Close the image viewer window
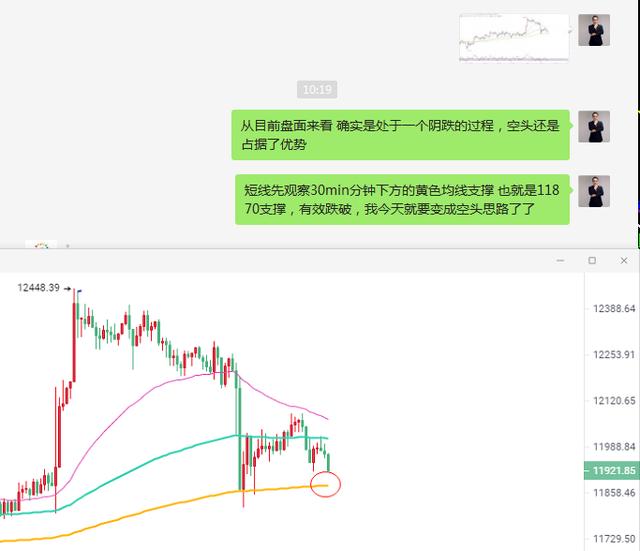Viewport: 640px width, 551px height. (x=624, y=260)
